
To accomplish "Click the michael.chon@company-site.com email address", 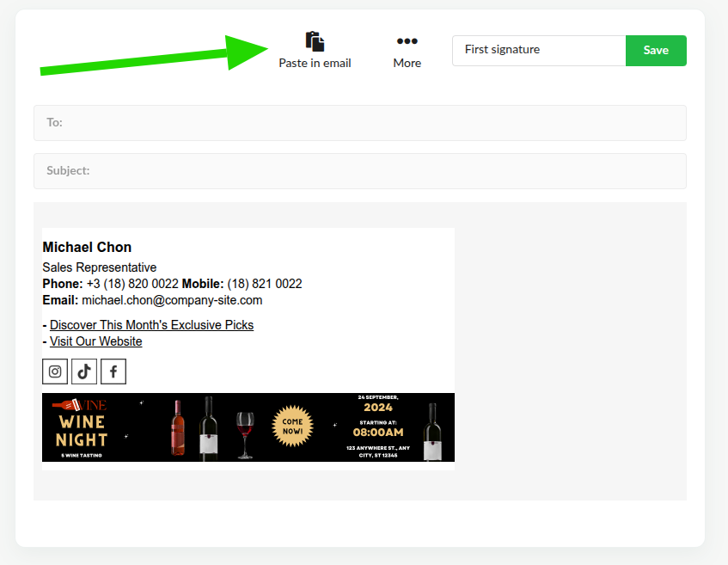I will [x=172, y=300].
